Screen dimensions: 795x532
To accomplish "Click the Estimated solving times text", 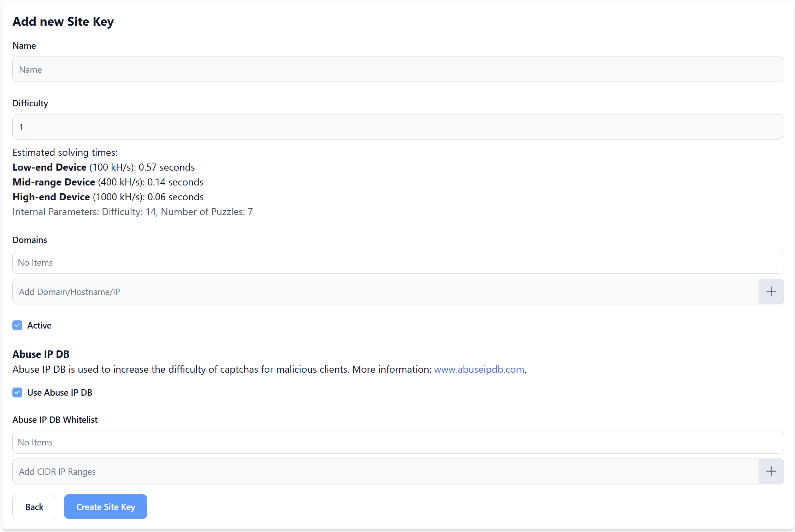I will tap(65, 152).
